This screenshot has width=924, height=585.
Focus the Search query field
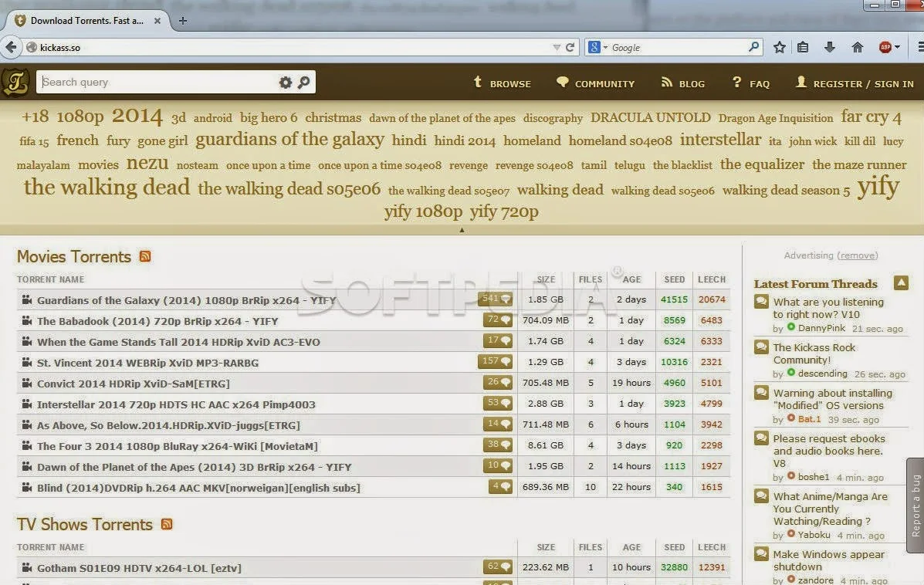point(156,82)
